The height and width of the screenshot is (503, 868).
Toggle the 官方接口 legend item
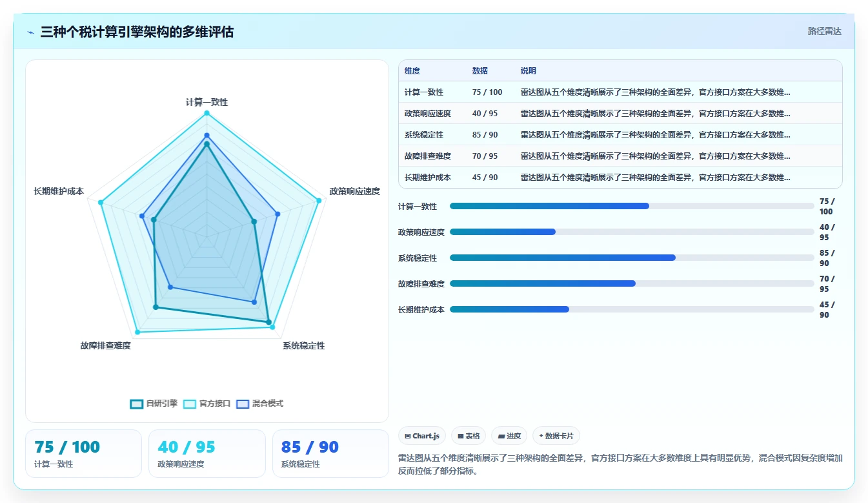[207, 404]
